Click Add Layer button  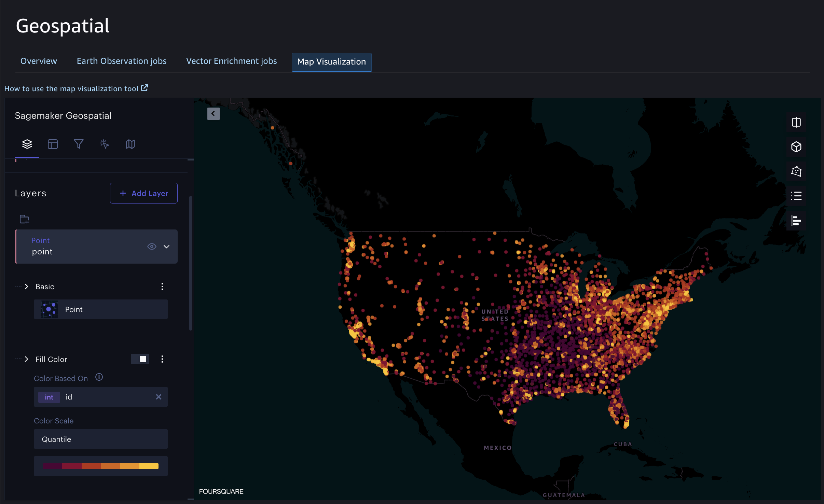(x=143, y=193)
